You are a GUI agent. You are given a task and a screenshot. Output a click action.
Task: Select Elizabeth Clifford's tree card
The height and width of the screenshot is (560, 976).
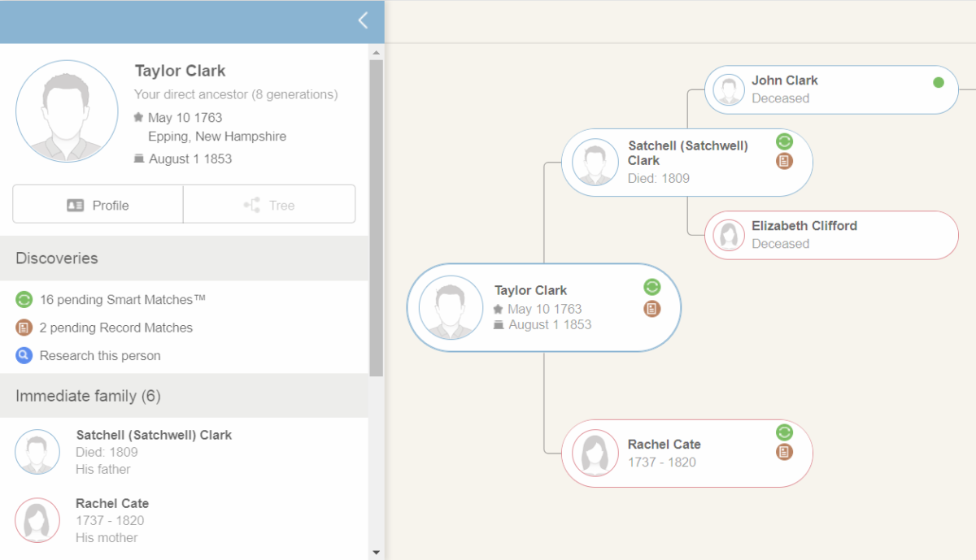pyautogui.click(x=830, y=235)
